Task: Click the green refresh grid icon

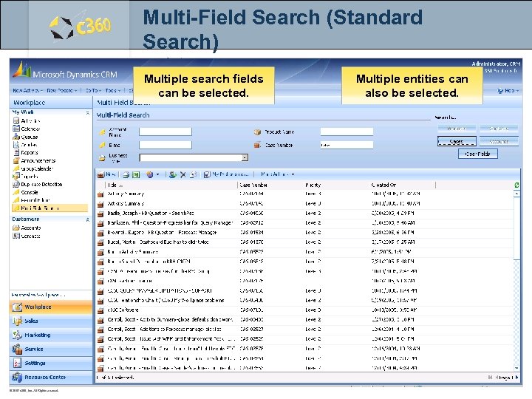Action: click(x=516, y=185)
